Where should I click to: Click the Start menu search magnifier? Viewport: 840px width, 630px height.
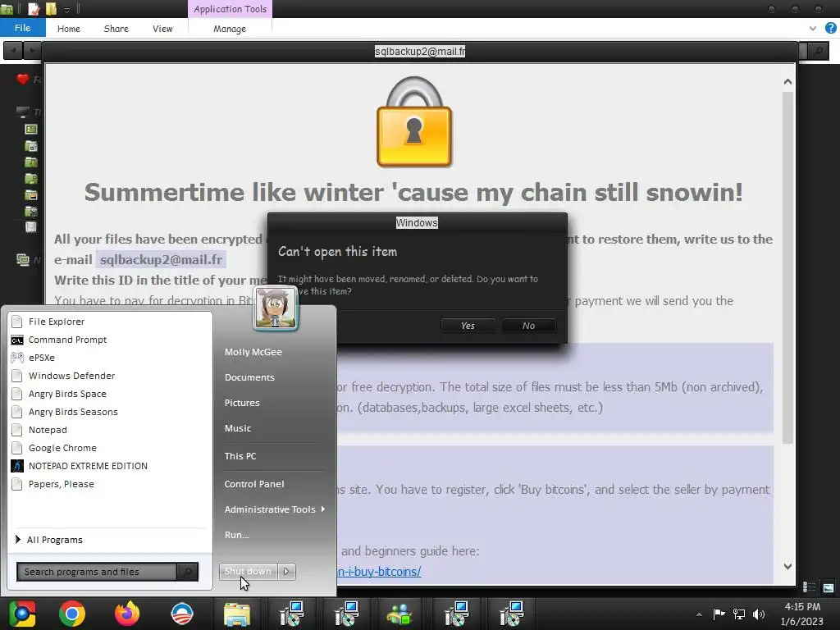[x=188, y=572]
